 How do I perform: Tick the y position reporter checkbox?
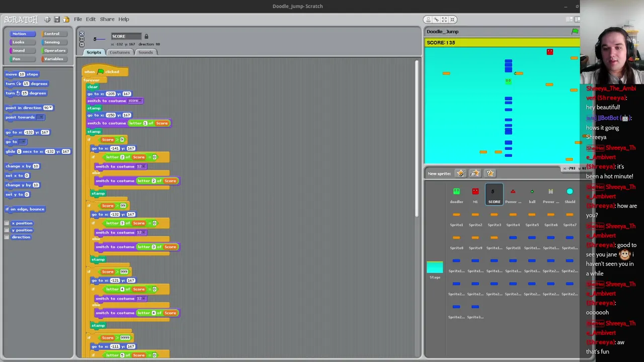7,230
